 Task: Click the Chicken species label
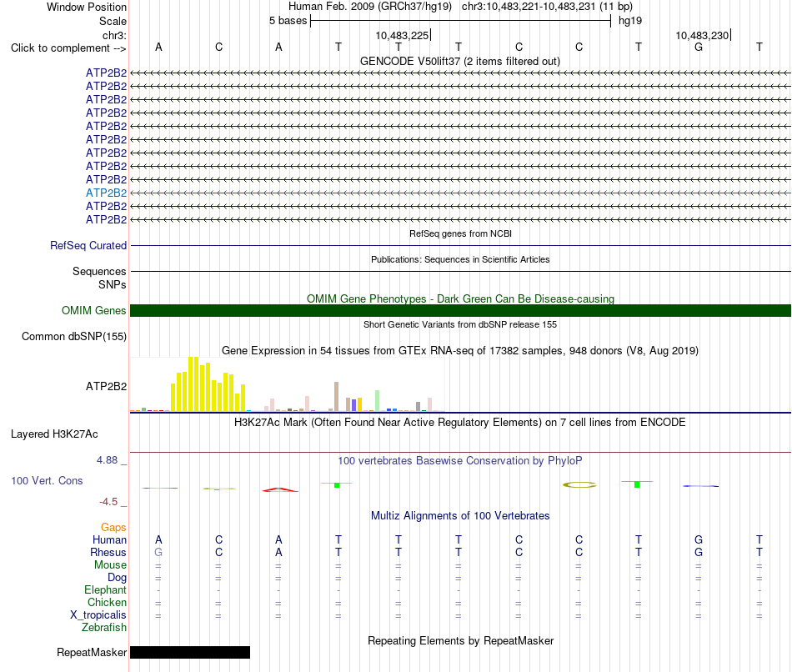click(107, 602)
